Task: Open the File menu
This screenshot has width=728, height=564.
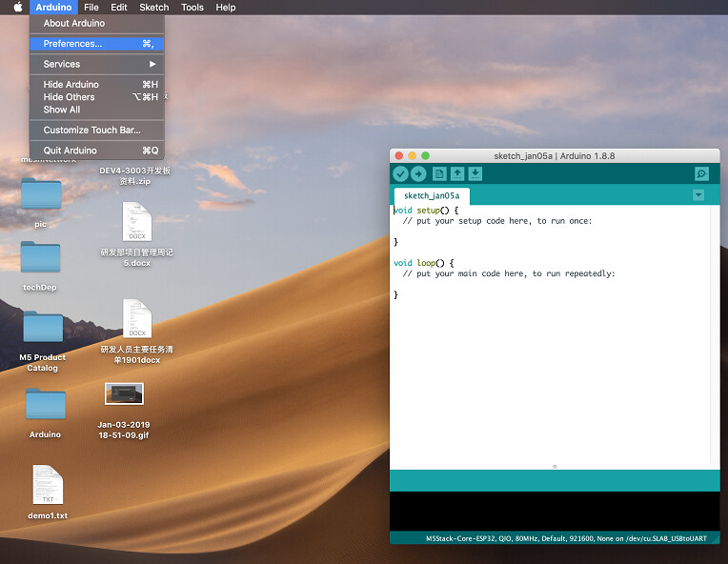Action: click(x=91, y=7)
